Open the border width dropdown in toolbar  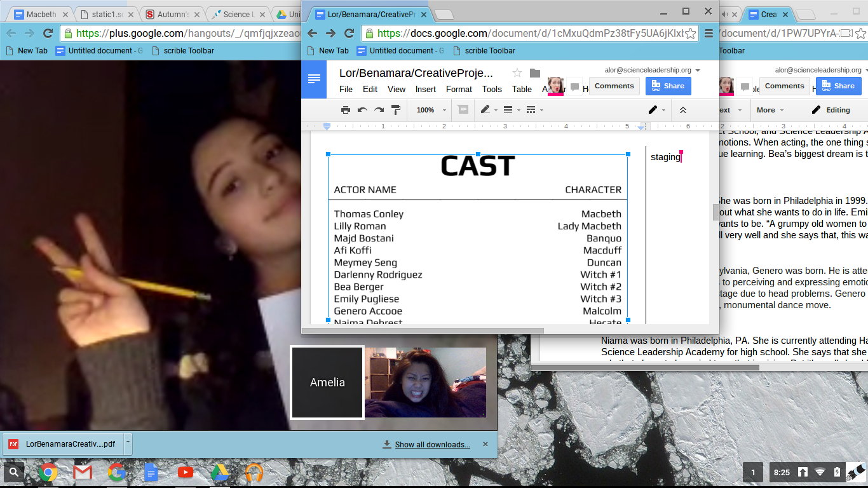[512, 110]
